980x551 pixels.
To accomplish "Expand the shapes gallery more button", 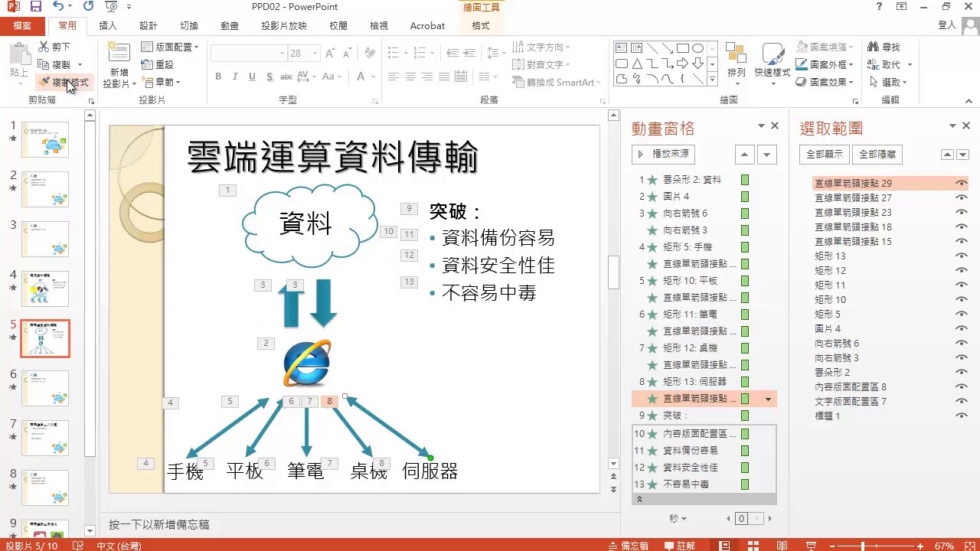I will [x=712, y=78].
